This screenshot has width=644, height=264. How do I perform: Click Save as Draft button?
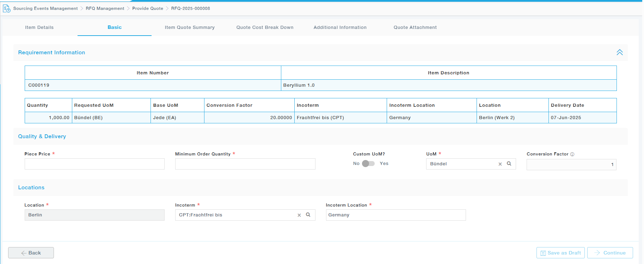pyautogui.click(x=560, y=253)
